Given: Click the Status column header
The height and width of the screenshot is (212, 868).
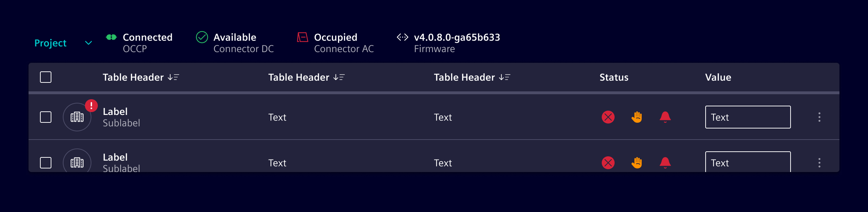Looking at the screenshot, I should [x=614, y=77].
